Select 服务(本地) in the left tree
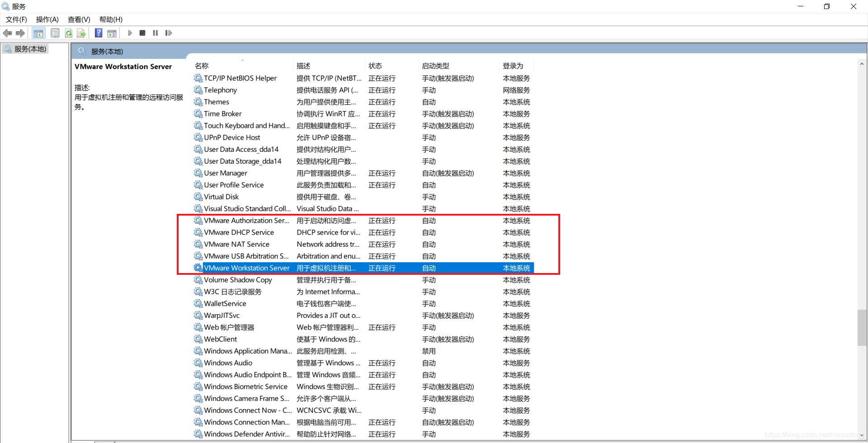Image resolution: width=868 pixels, height=443 pixels. (x=30, y=49)
